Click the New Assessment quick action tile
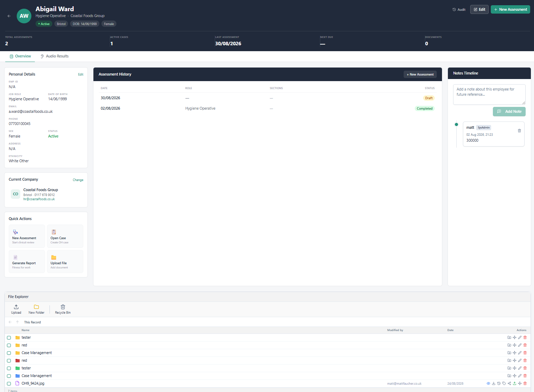 pyautogui.click(x=27, y=236)
